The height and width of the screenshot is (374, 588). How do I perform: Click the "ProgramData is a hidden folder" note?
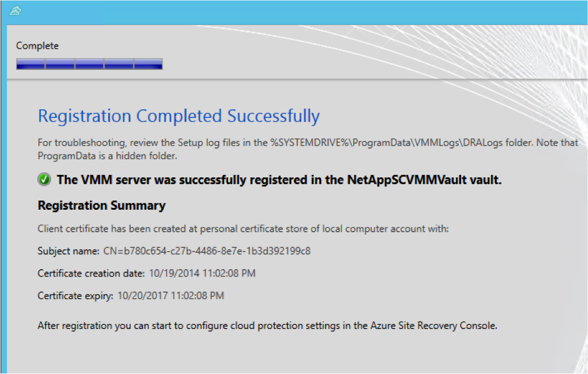107,156
